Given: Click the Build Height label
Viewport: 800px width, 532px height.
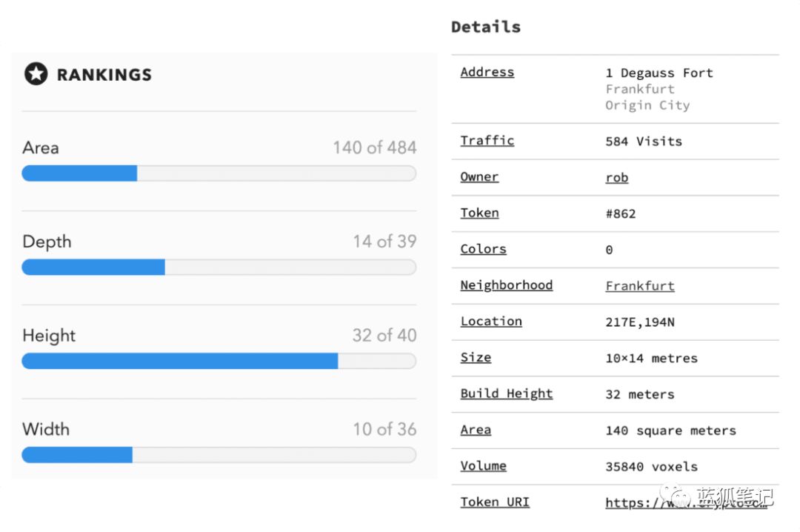Looking at the screenshot, I should (x=506, y=393).
